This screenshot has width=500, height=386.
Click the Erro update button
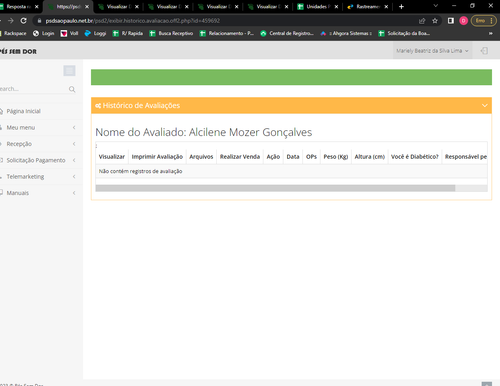pos(484,21)
